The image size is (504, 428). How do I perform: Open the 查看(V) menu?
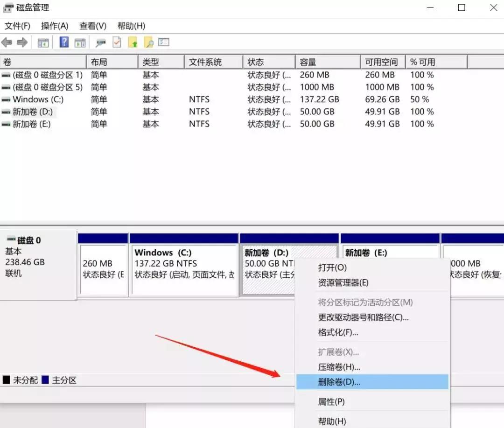(x=91, y=26)
